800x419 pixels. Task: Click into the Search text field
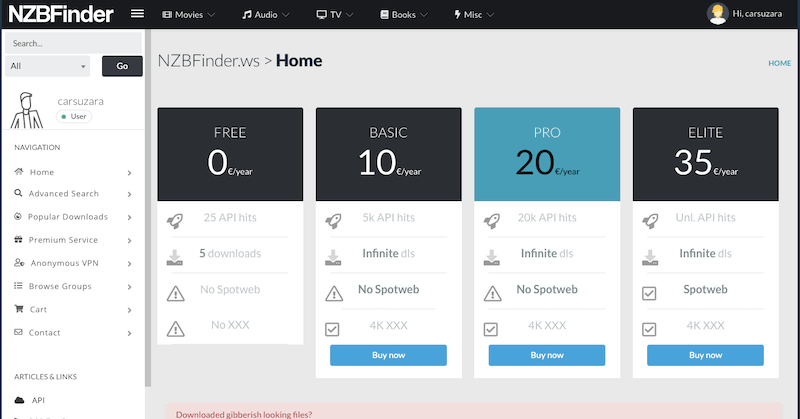click(75, 44)
